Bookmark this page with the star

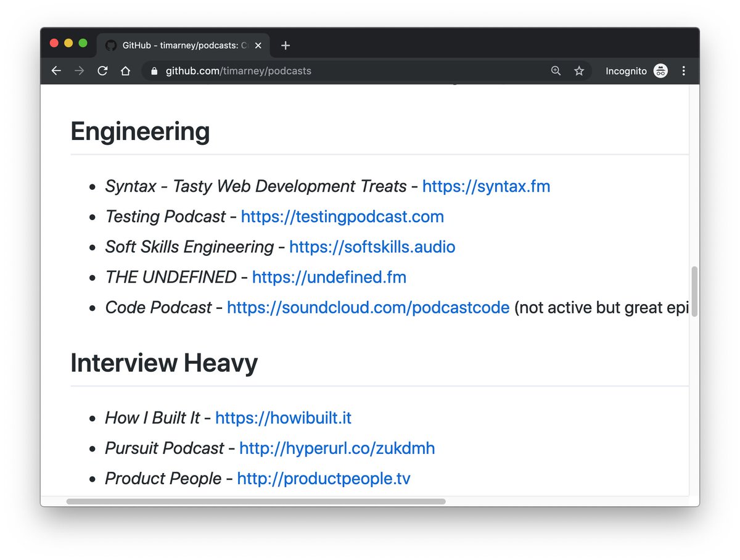(579, 71)
